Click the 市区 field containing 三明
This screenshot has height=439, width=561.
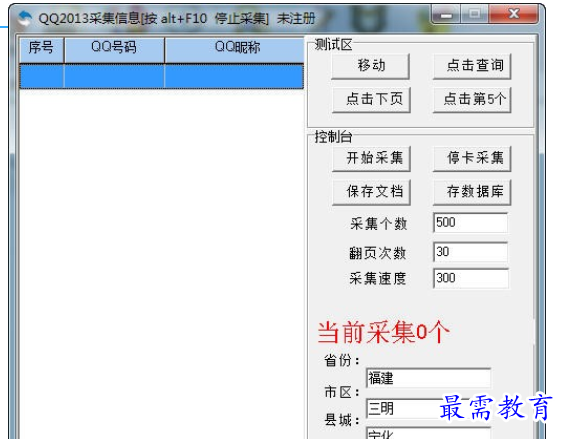(x=428, y=408)
